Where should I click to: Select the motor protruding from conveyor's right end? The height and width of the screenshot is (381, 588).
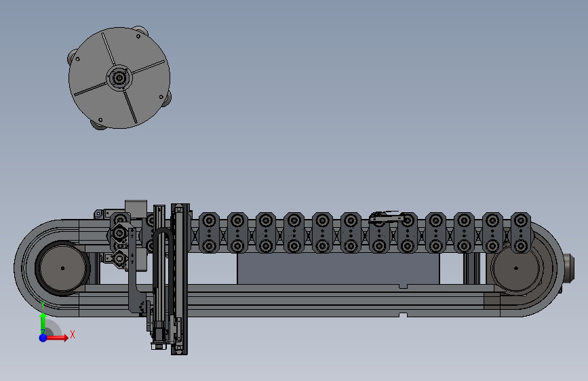(568, 268)
